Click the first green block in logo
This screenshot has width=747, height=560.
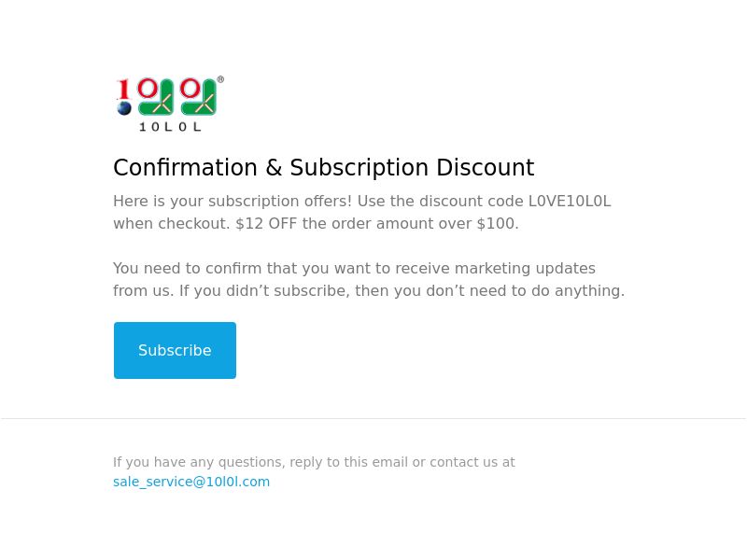(x=156, y=98)
